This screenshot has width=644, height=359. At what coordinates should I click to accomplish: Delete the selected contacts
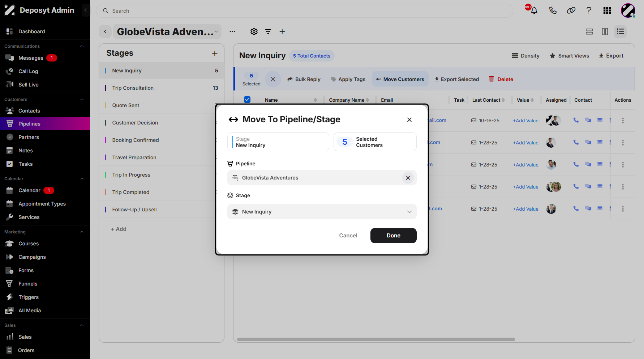(x=501, y=79)
